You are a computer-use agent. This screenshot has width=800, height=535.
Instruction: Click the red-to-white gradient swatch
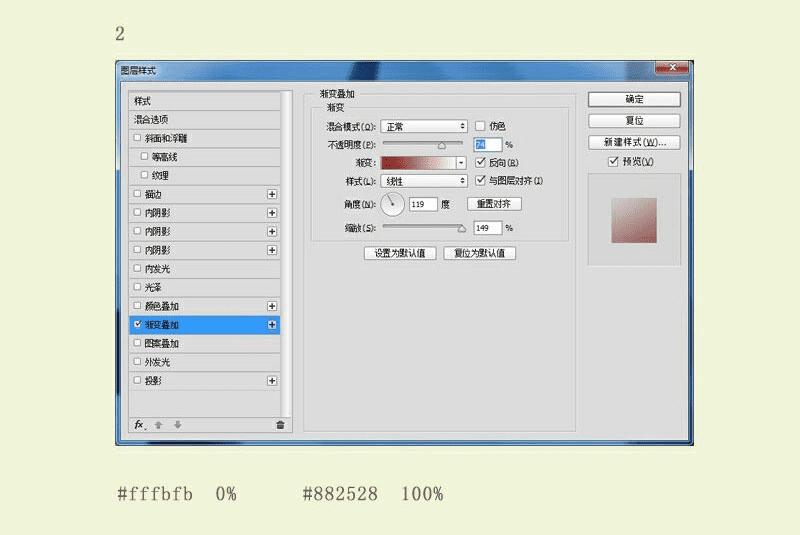click(x=418, y=163)
